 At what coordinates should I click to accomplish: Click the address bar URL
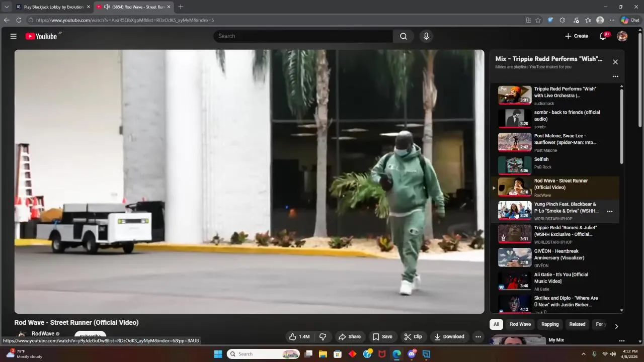(x=125, y=20)
